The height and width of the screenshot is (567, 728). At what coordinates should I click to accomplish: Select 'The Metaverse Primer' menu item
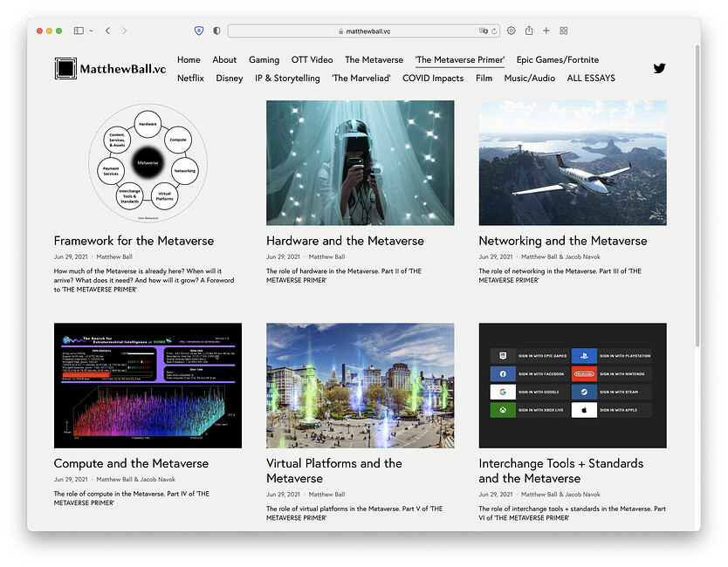coord(460,60)
